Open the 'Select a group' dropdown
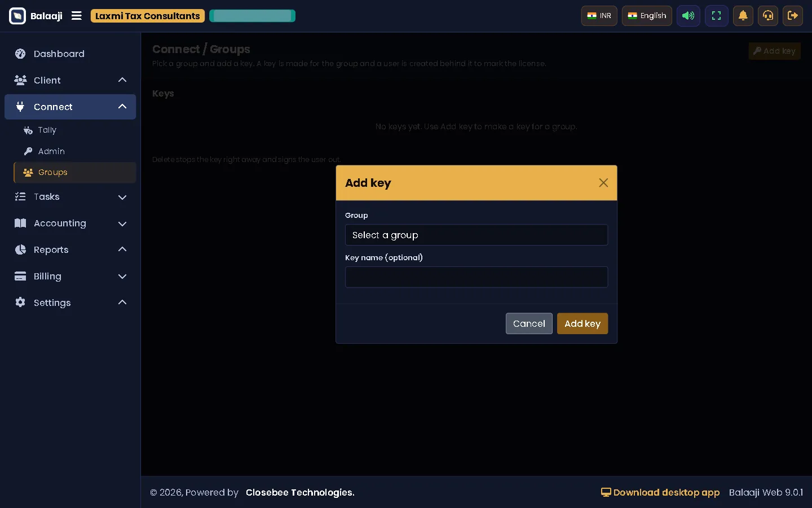812x508 pixels. point(476,235)
